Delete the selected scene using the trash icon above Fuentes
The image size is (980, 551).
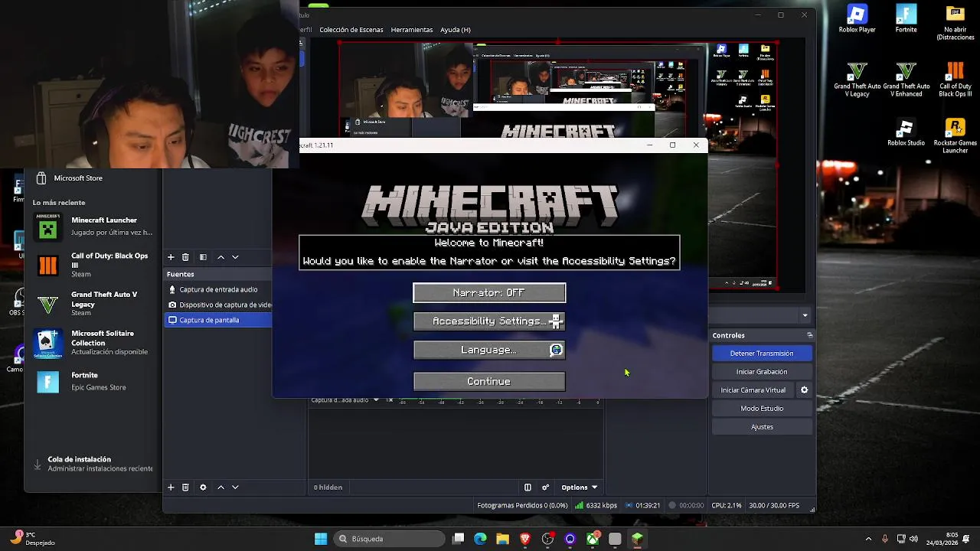coord(185,257)
